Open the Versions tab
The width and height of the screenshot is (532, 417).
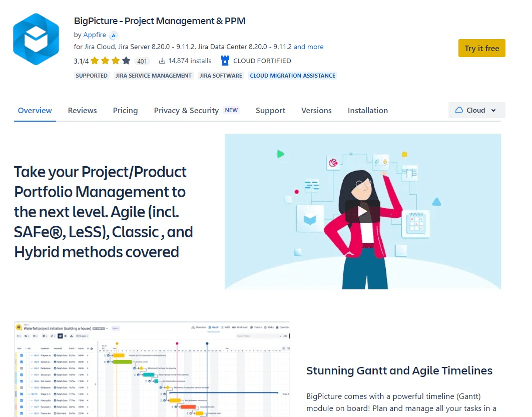pyautogui.click(x=316, y=111)
